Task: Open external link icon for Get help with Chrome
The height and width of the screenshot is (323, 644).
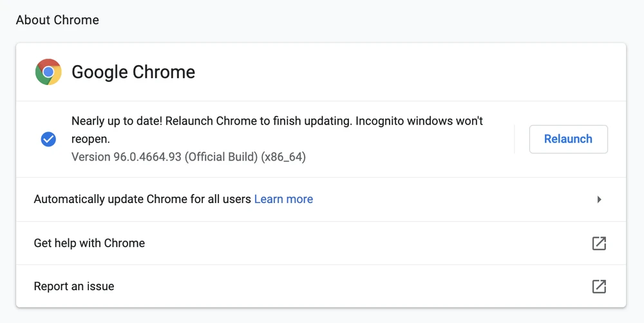Action: 599,243
